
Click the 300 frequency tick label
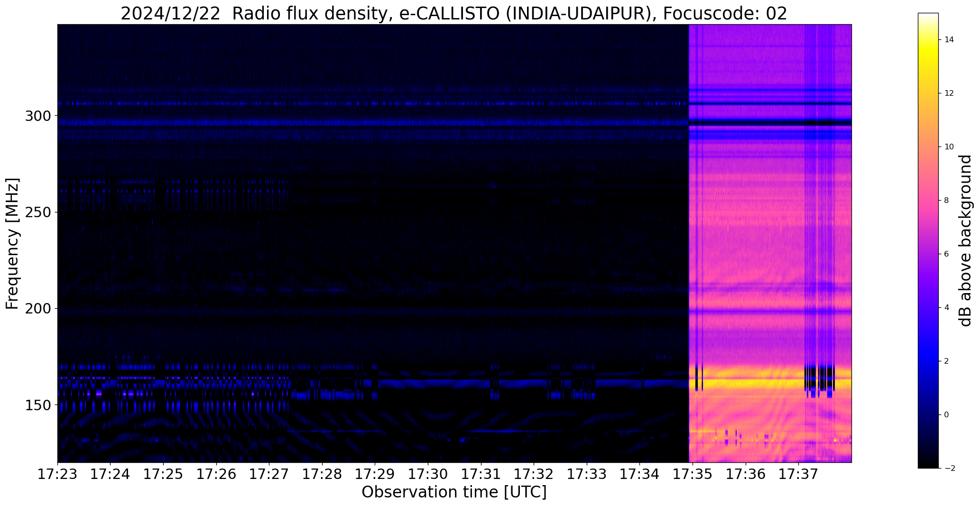pos(37,116)
